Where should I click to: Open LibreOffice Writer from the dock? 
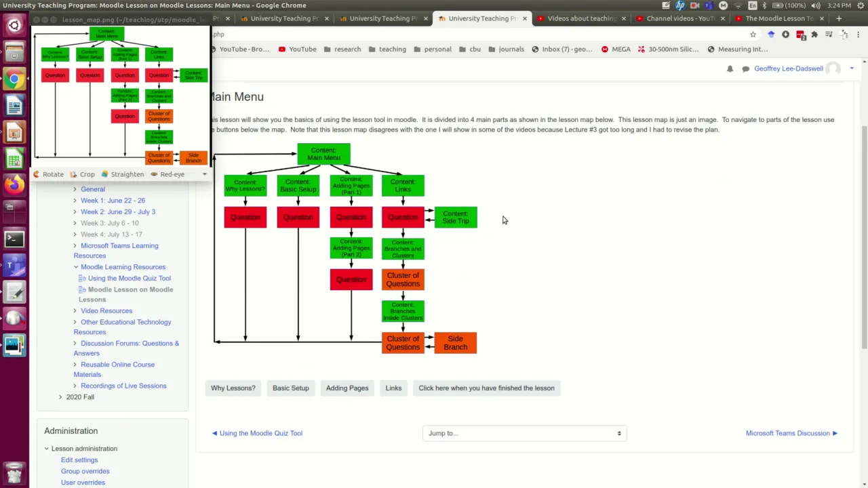[x=14, y=106]
